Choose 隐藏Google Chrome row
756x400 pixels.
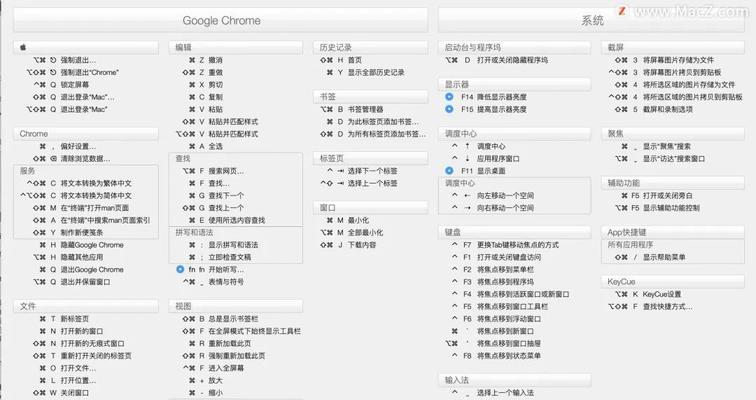81,245
